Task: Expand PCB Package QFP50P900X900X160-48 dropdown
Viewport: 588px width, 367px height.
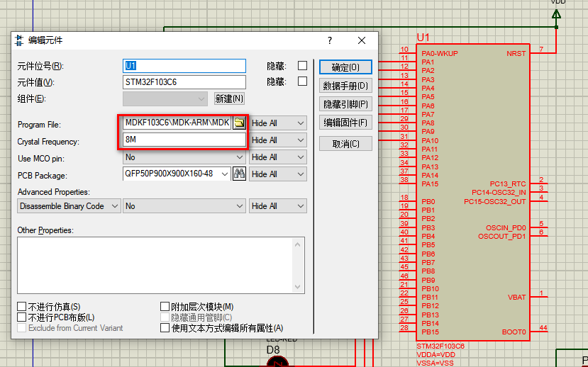Action: [224, 174]
